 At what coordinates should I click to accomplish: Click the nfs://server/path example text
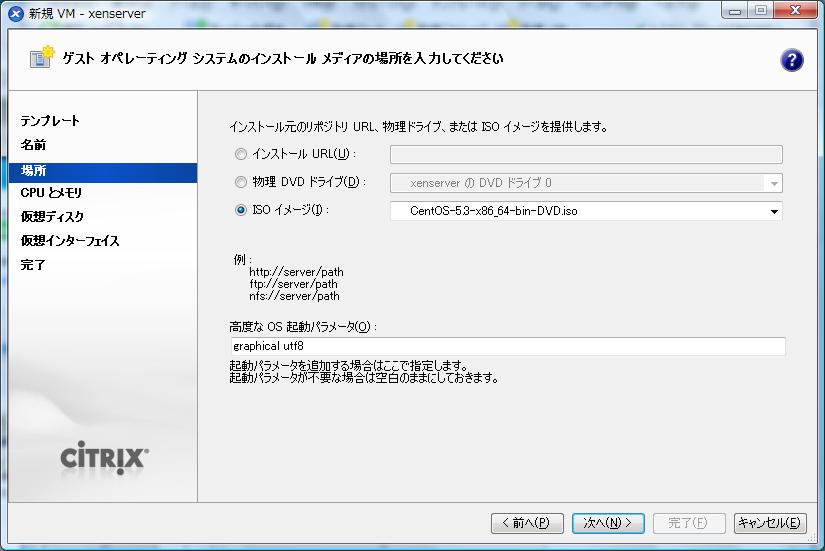(x=295, y=296)
